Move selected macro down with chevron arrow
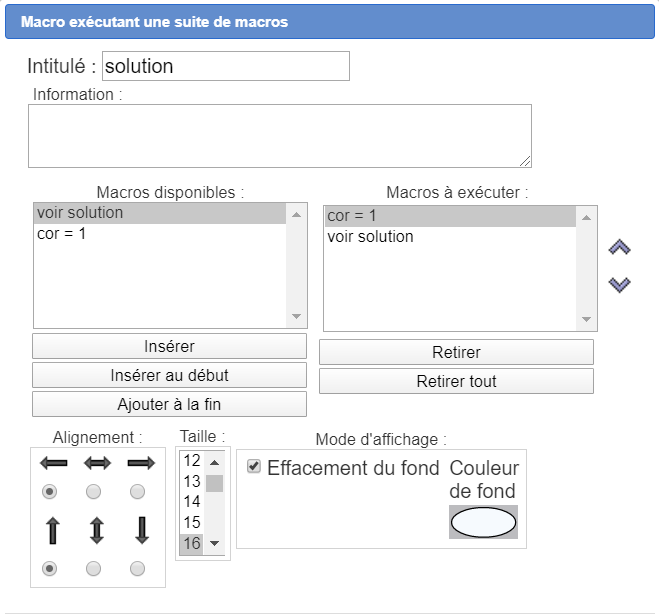The image size is (659, 614). click(x=620, y=285)
